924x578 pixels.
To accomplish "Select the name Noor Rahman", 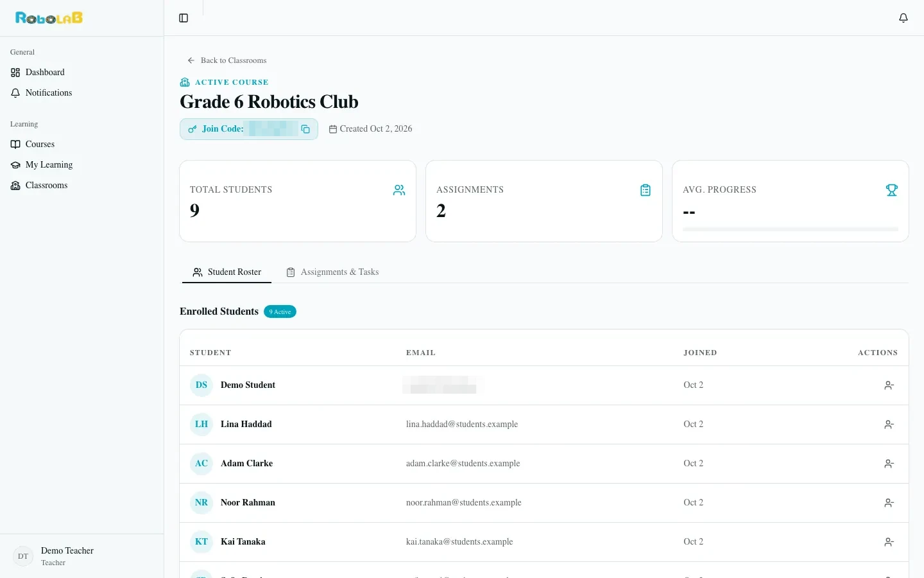I will (248, 503).
